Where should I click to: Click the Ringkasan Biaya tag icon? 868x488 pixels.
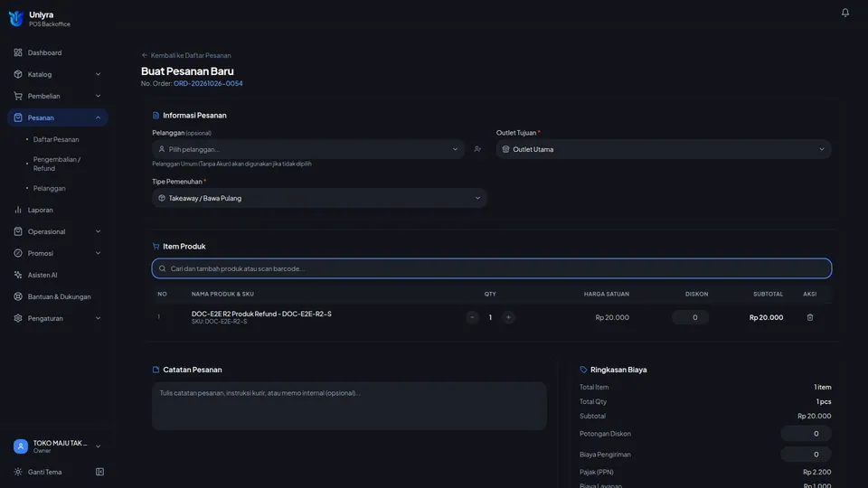click(583, 370)
